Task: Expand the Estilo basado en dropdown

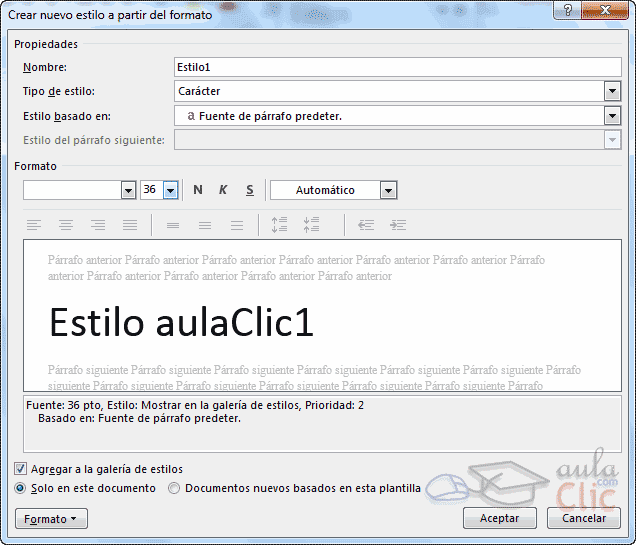Action: [x=612, y=116]
